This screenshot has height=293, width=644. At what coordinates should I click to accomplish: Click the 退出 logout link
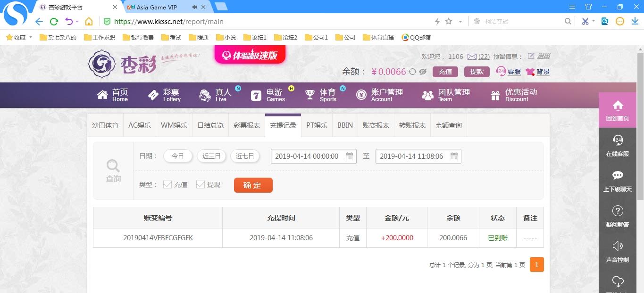tap(544, 56)
